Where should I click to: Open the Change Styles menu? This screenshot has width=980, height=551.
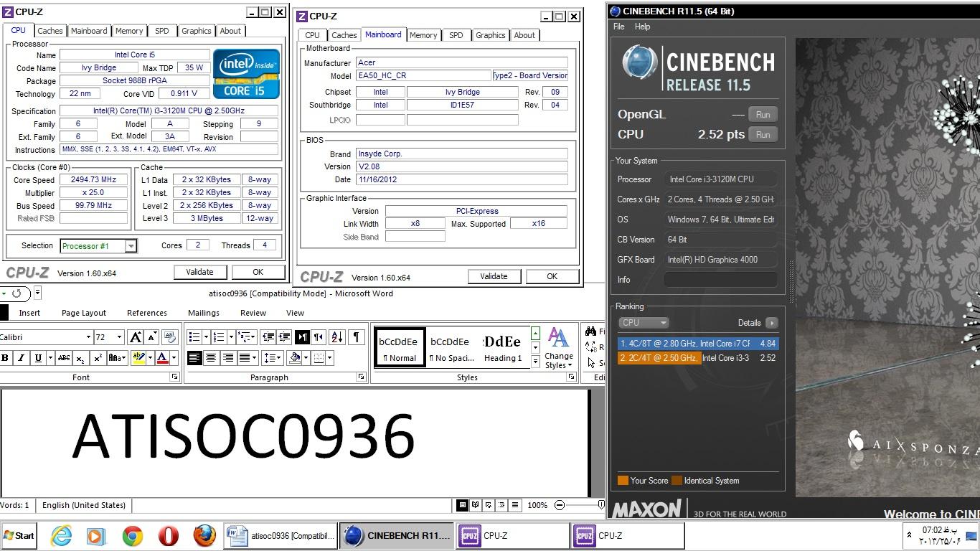click(x=558, y=348)
